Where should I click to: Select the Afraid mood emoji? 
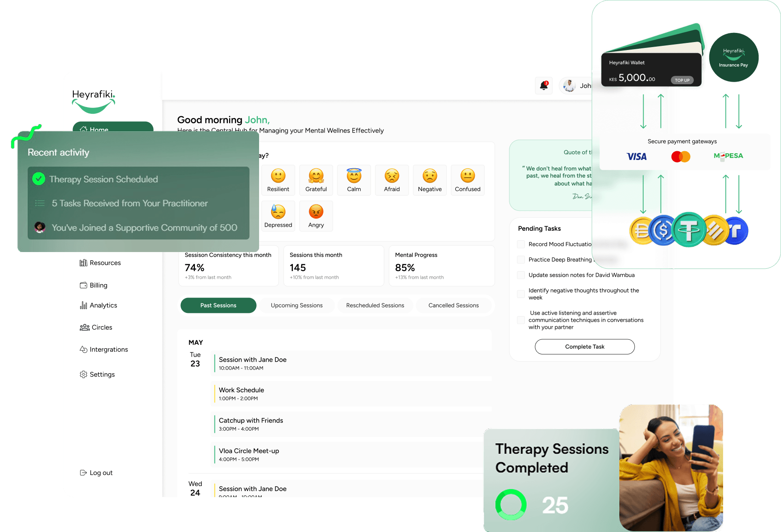[392, 180]
